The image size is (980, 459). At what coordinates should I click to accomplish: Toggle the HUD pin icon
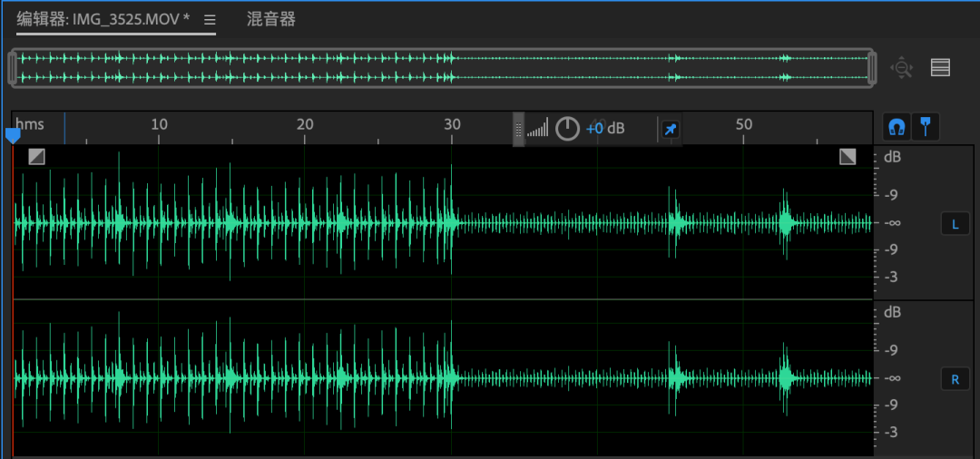[670, 130]
